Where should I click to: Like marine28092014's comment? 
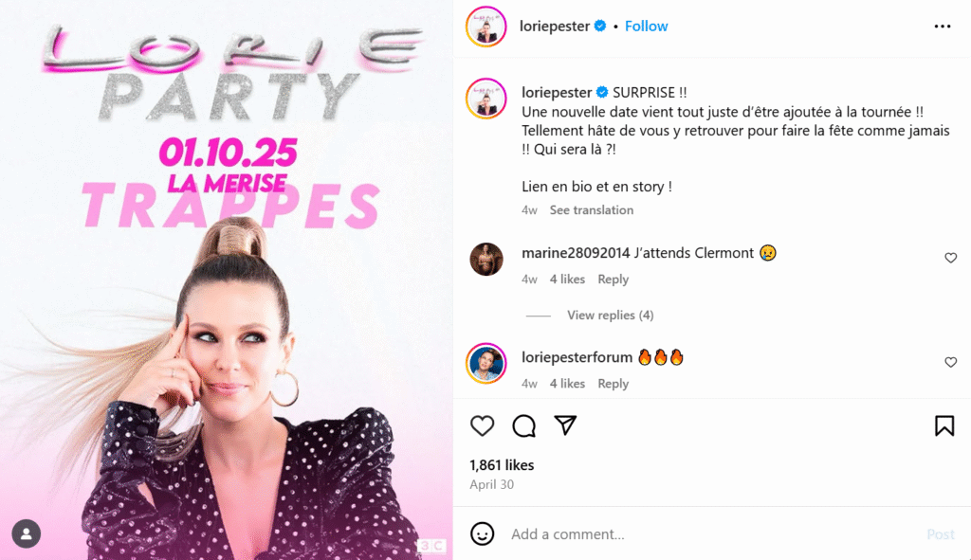[950, 258]
